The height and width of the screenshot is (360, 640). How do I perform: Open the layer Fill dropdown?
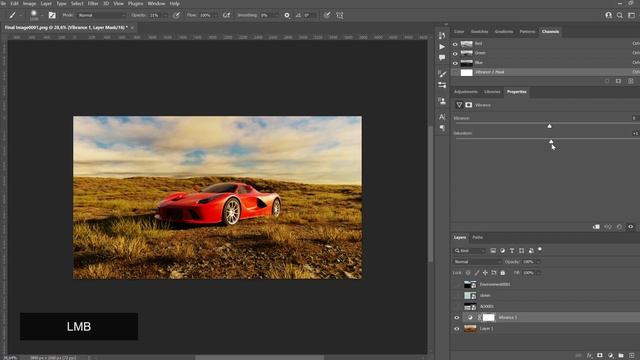pyautogui.click(x=538, y=273)
